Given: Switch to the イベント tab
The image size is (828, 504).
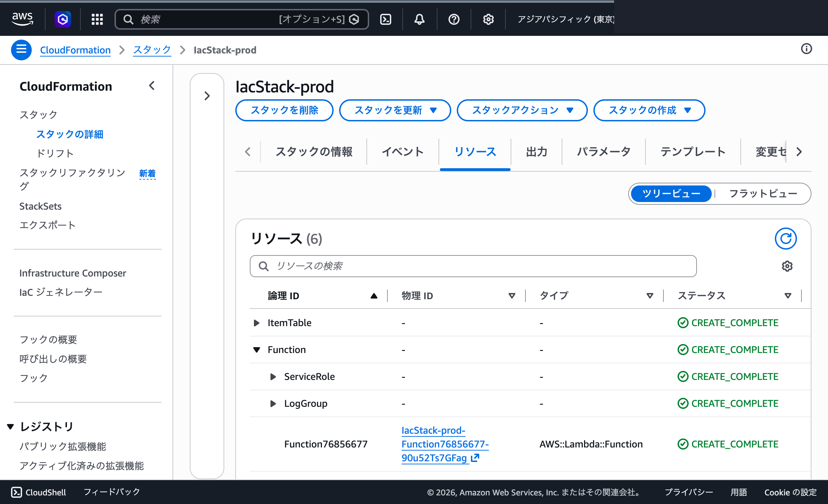Looking at the screenshot, I should [x=403, y=152].
